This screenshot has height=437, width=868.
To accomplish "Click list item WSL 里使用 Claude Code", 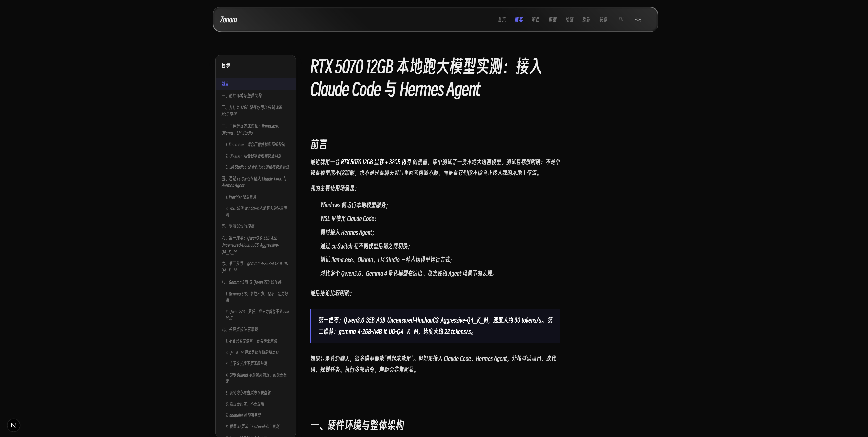I will pyautogui.click(x=348, y=219).
